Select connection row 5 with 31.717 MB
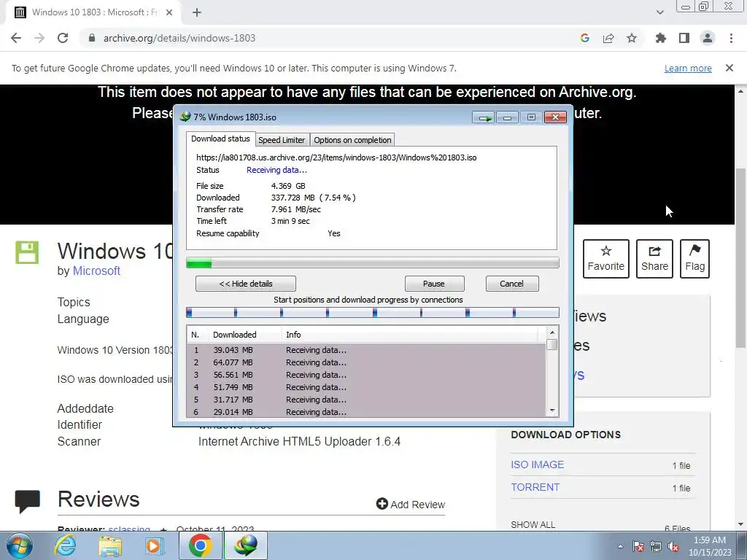Image resolution: width=747 pixels, height=560 pixels. pyautogui.click(x=366, y=400)
